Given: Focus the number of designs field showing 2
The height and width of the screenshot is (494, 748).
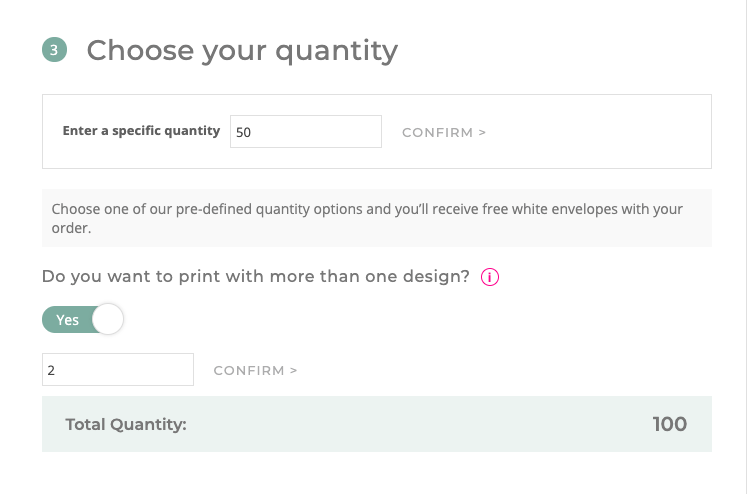Looking at the screenshot, I should pos(118,370).
